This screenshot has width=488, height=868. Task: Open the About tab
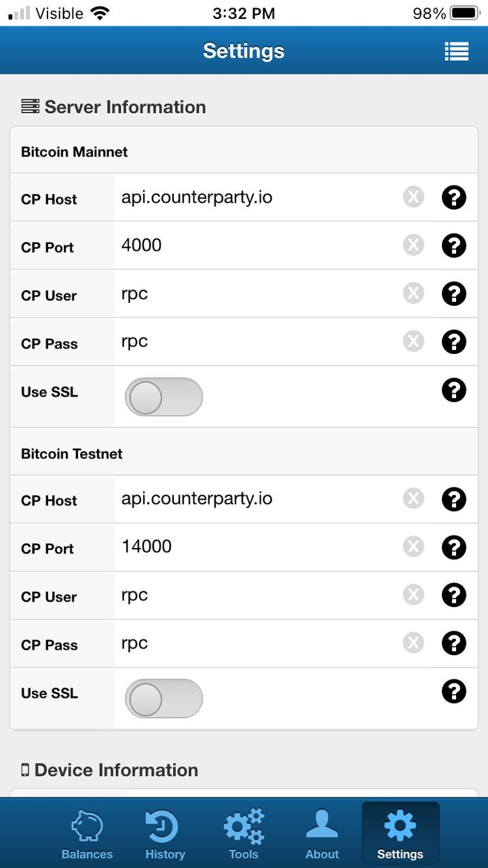(x=322, y=834)
